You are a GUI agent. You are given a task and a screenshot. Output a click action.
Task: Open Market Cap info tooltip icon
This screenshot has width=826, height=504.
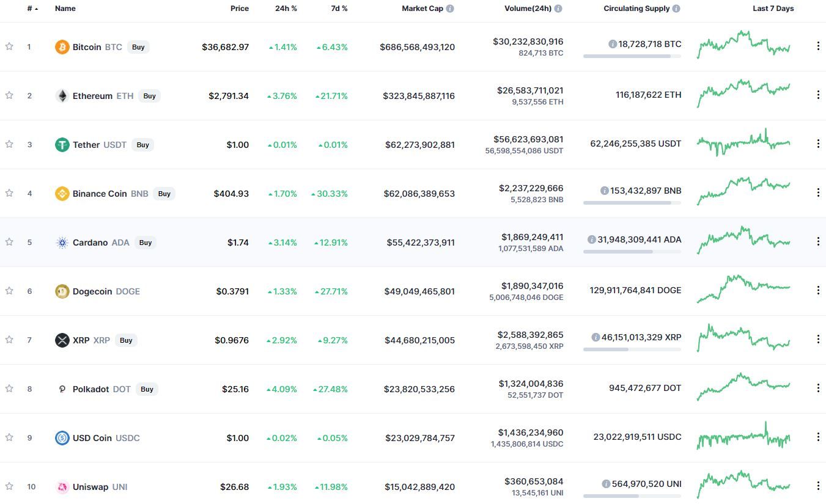450,9
